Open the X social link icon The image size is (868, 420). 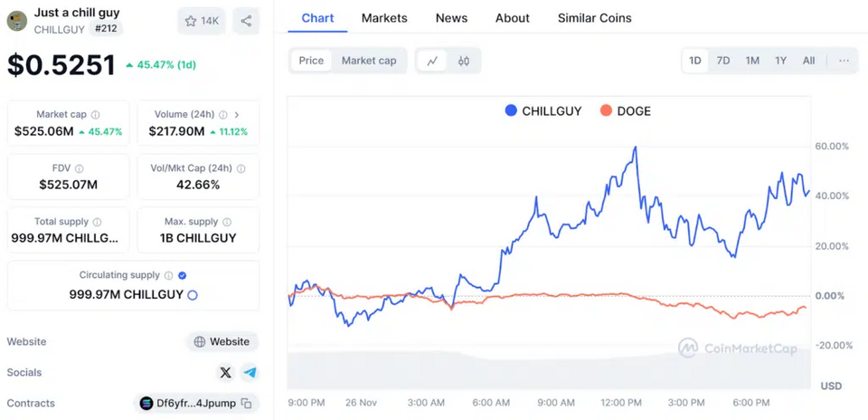click(x=226, y=372)
